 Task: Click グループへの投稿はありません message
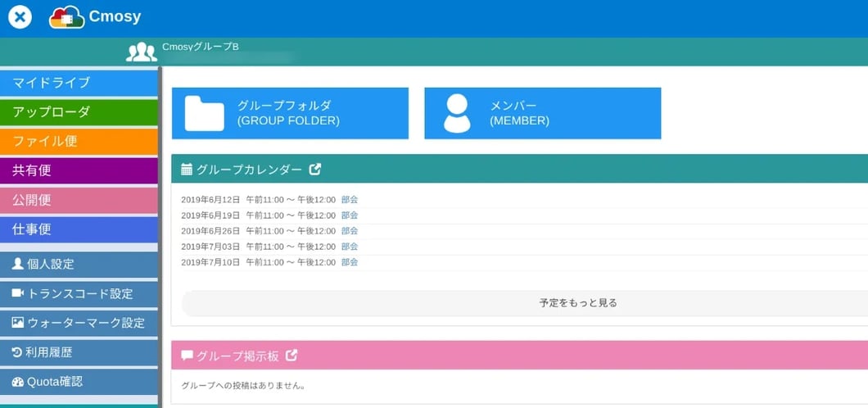coord(243,385)
